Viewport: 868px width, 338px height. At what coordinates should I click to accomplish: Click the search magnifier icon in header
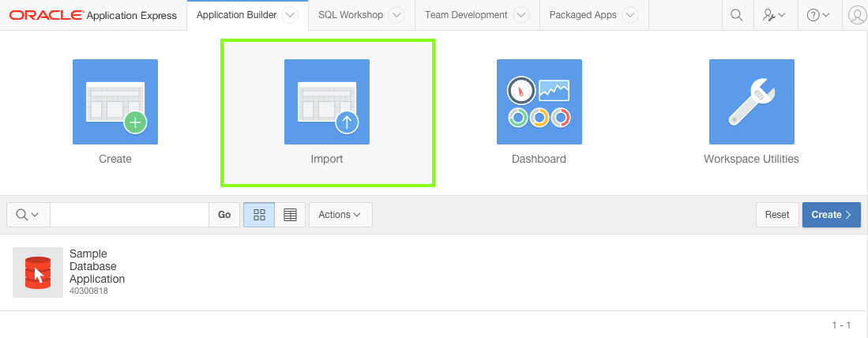click(736, 15)
